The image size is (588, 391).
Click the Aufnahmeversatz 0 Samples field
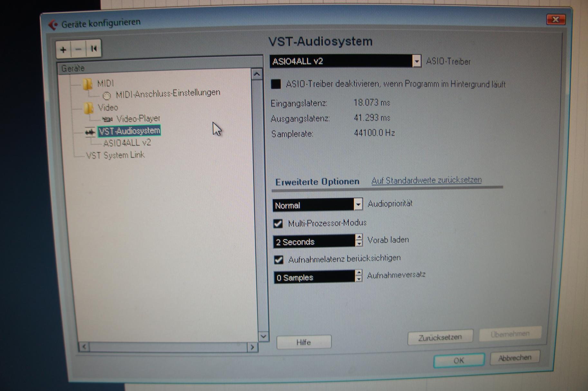[315, 277]
